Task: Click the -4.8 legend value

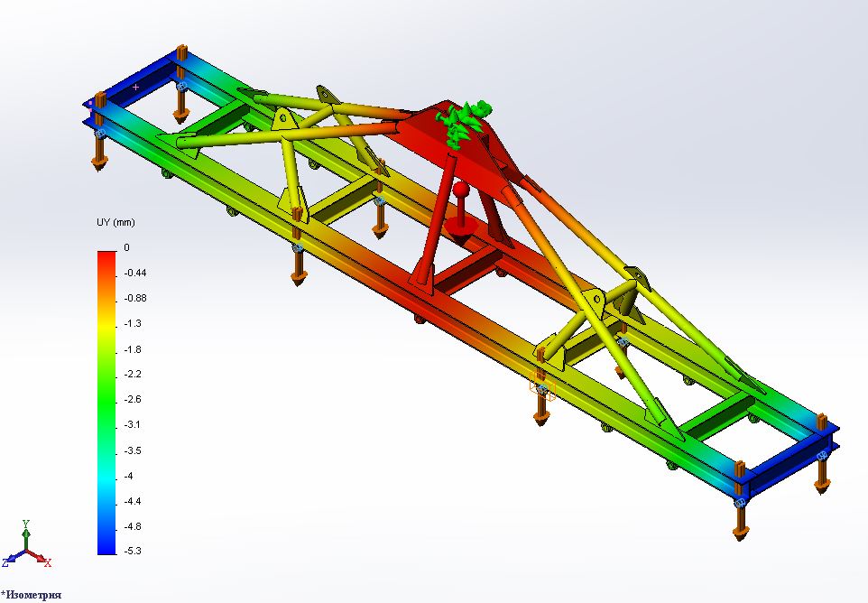Action: click(x=133, y=526)
